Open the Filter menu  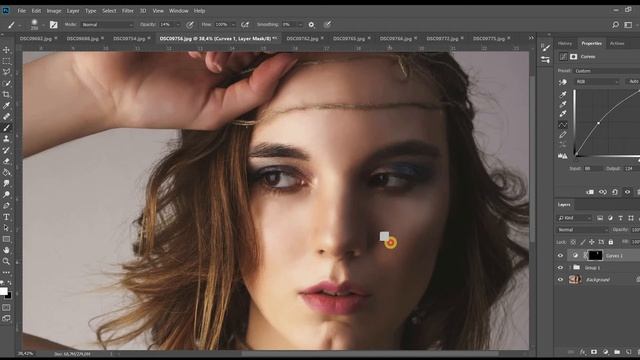click(128, 11)
